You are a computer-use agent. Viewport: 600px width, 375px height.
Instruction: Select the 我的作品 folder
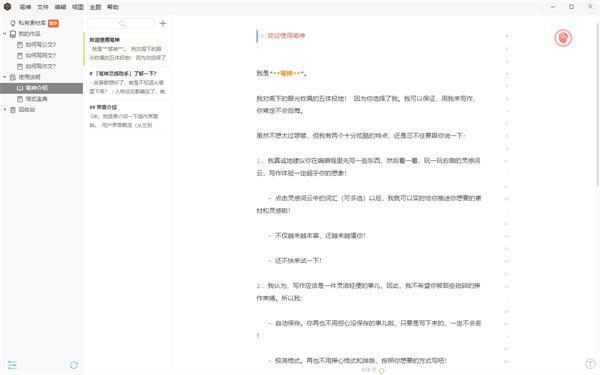(29, 34)
